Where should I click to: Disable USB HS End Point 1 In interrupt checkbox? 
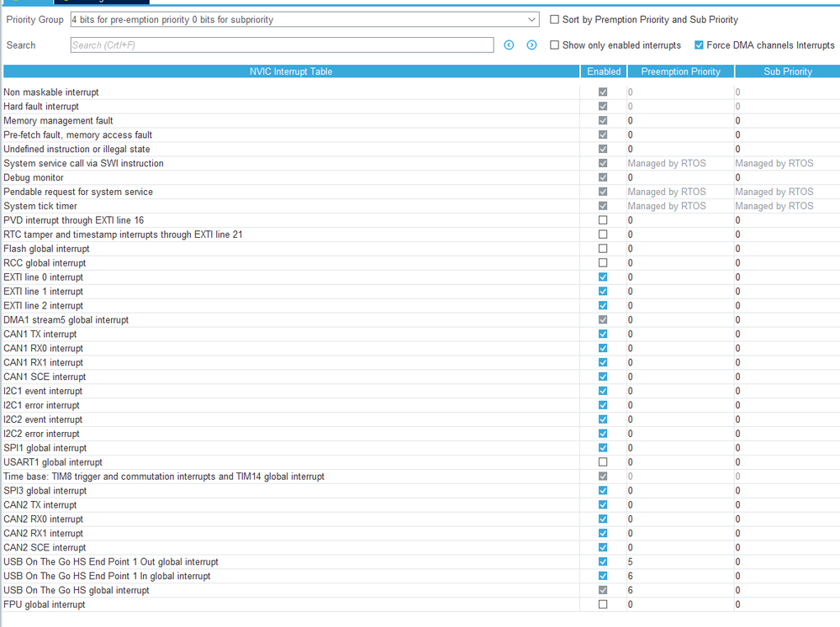(603, 576)
